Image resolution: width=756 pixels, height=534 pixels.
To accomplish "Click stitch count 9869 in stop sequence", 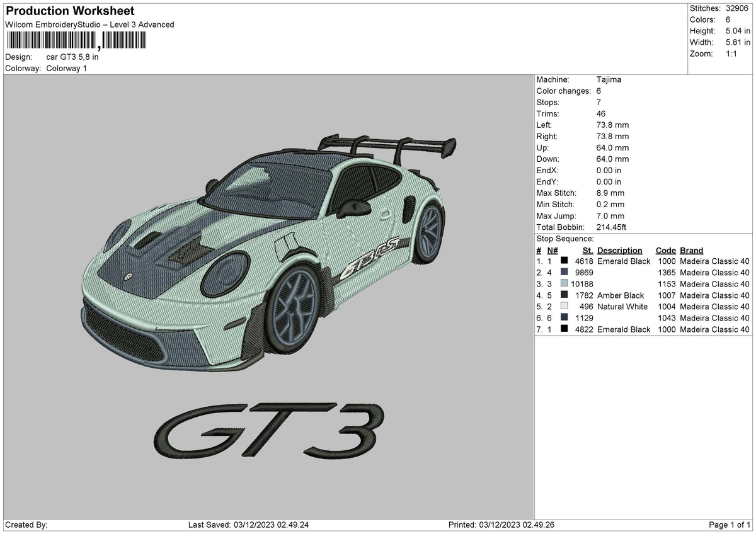I will [x=584, y=273].
